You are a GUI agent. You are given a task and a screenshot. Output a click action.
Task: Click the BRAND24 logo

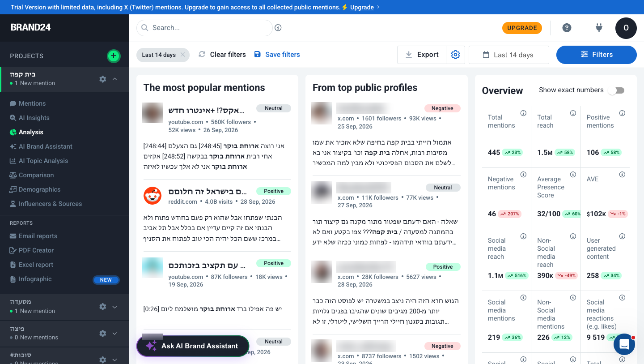tap(31, 27)
